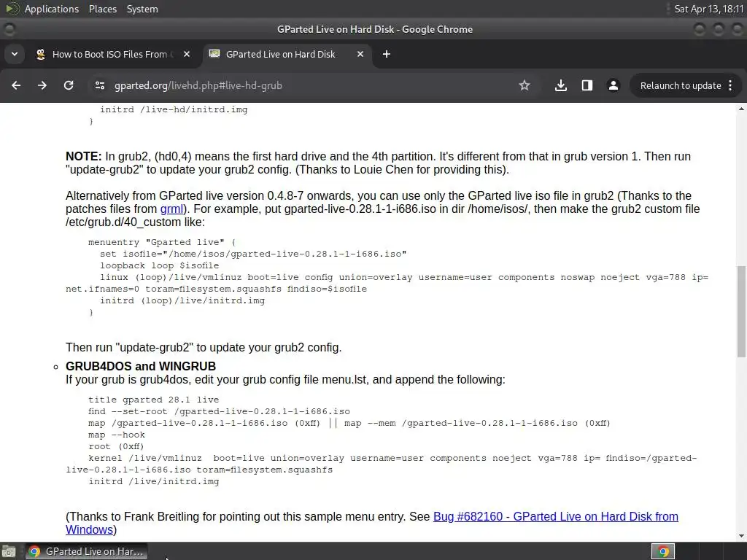Close the 'How to Boot ISO Files' tab

point(187,54)
